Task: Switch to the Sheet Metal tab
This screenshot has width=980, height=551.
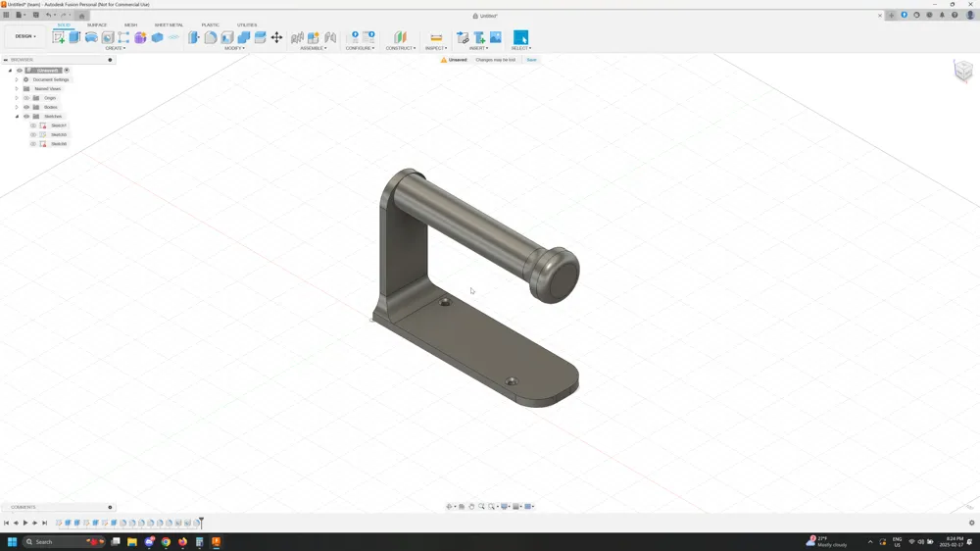Action: click(x=169, y=25)
